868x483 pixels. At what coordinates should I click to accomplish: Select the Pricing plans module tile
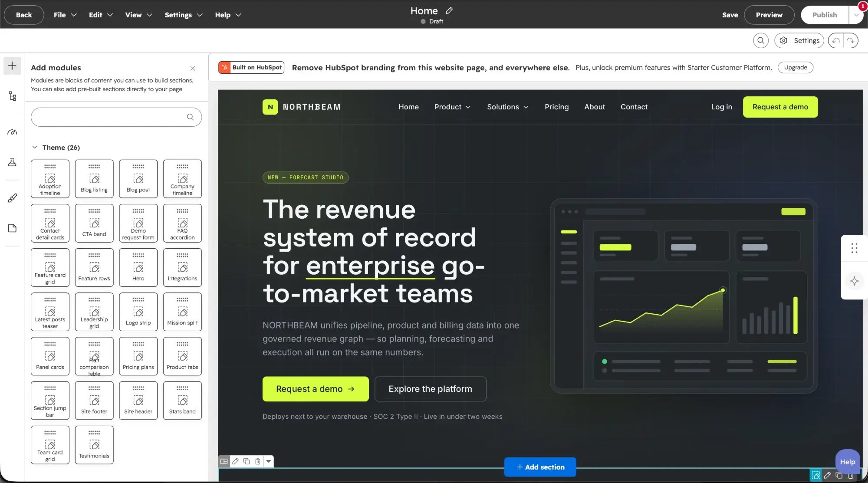point(138,356)
